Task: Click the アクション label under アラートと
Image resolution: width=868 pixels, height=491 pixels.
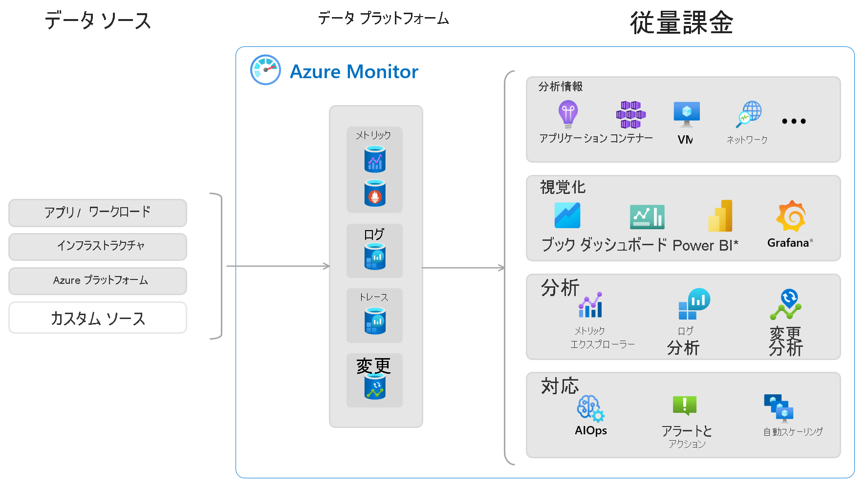Action: pyautogui.click(x=687, y=444)
